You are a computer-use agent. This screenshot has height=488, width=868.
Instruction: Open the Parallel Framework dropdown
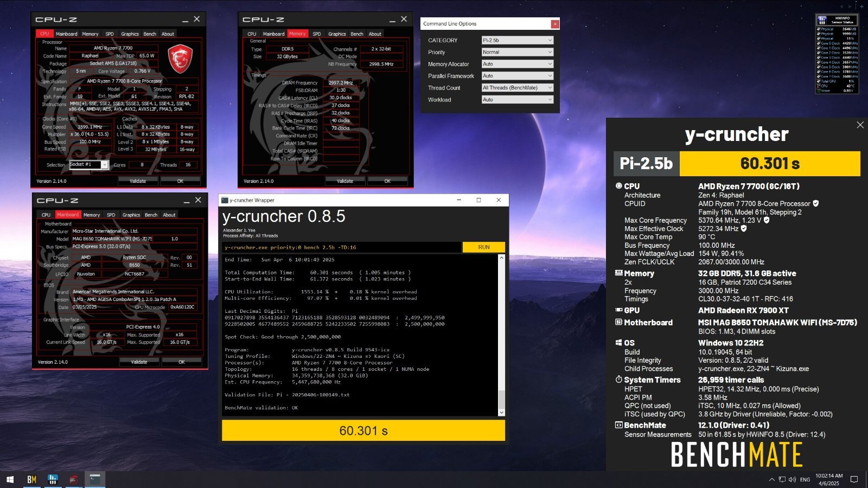tap(518, 76)
